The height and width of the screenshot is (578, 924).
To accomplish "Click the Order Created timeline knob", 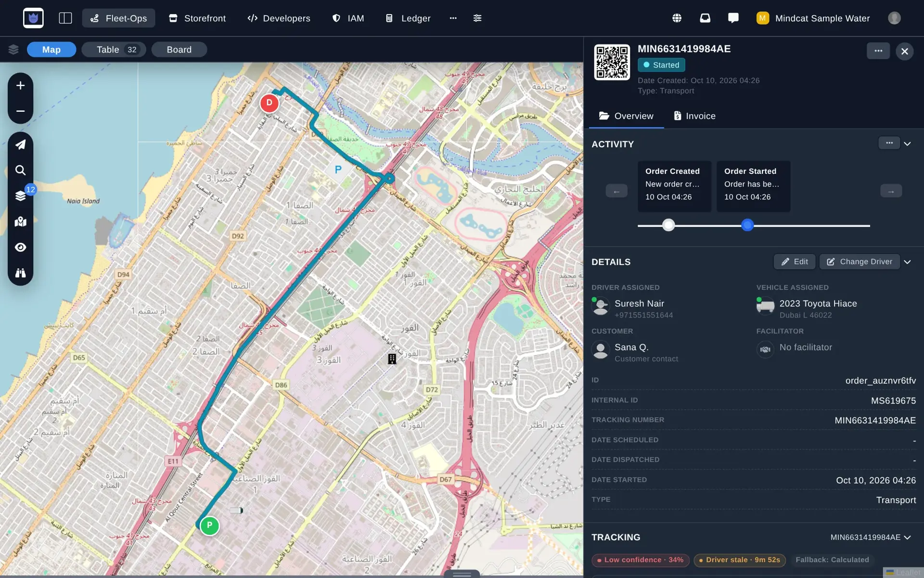I will (668, 225).
